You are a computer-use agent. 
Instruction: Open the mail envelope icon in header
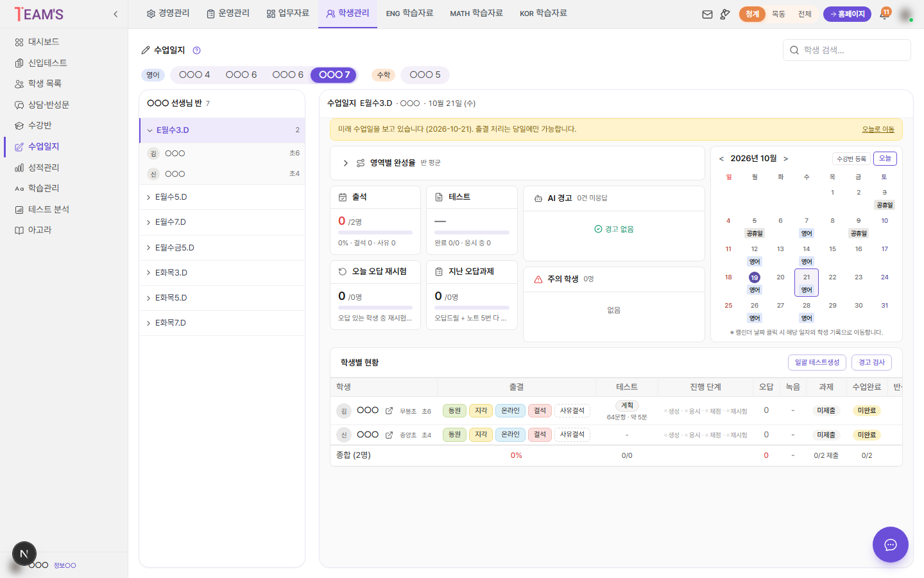pyautogui.click(x=707, y=14)
